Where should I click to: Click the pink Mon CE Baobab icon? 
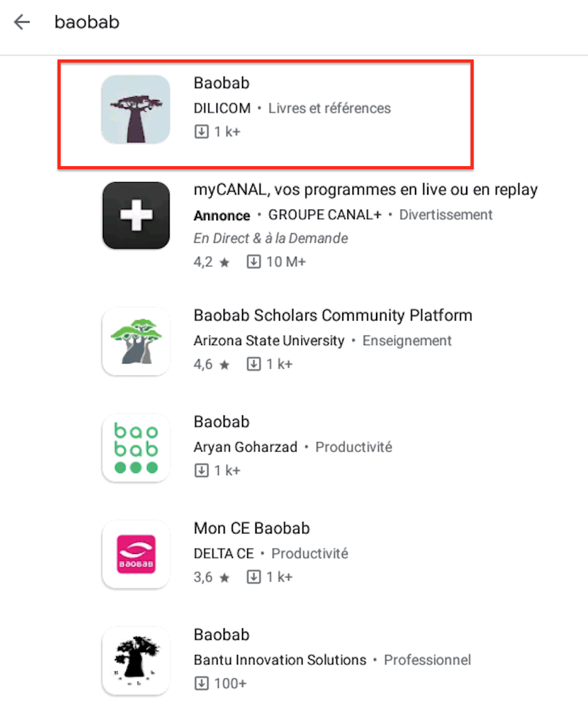(x=135, y=554)
